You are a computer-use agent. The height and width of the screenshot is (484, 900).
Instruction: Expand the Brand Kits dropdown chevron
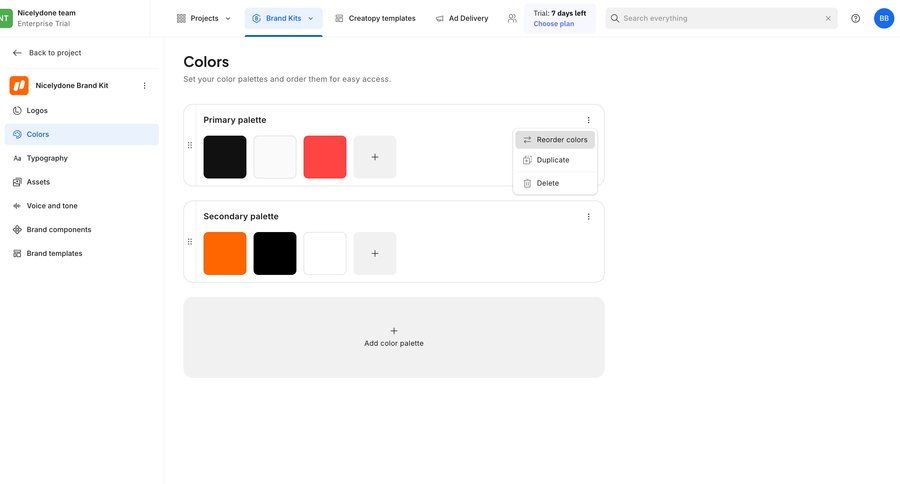point(311,18)
